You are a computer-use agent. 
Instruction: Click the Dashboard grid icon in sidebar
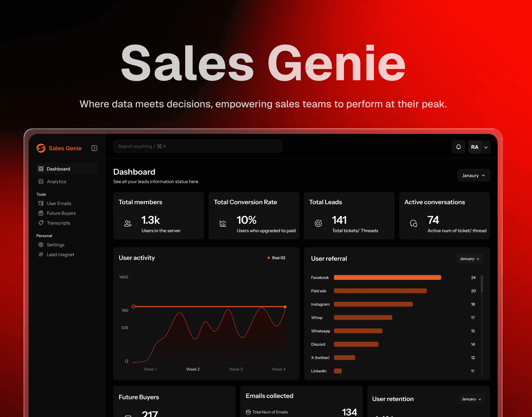[41, 169]
